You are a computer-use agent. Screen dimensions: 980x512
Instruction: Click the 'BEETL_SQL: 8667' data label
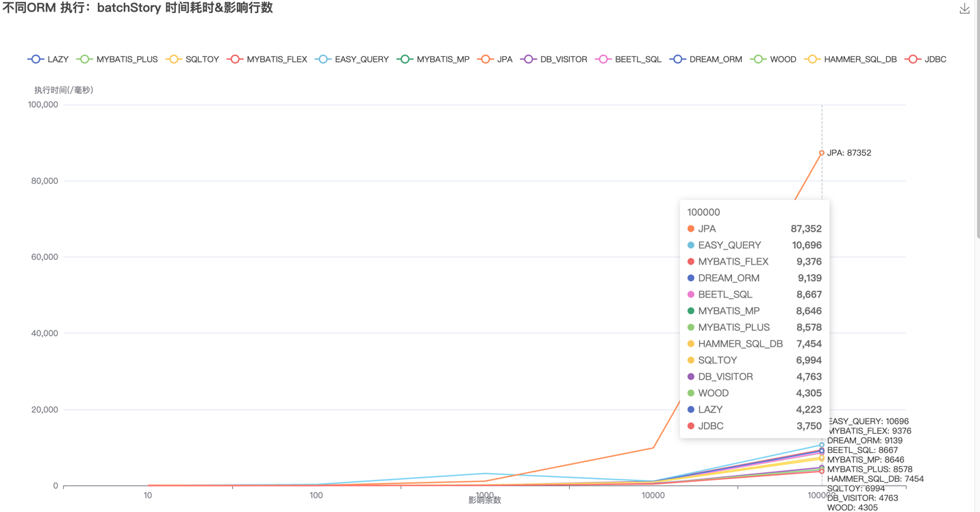tap(862, 450)
